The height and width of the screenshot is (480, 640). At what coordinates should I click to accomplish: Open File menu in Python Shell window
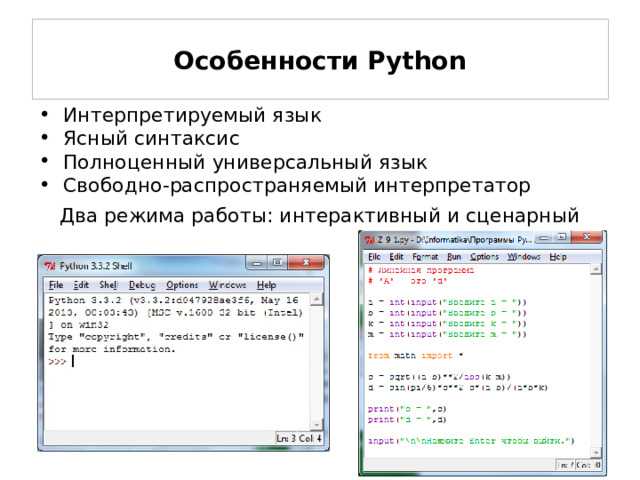click(x=56, y=285)
